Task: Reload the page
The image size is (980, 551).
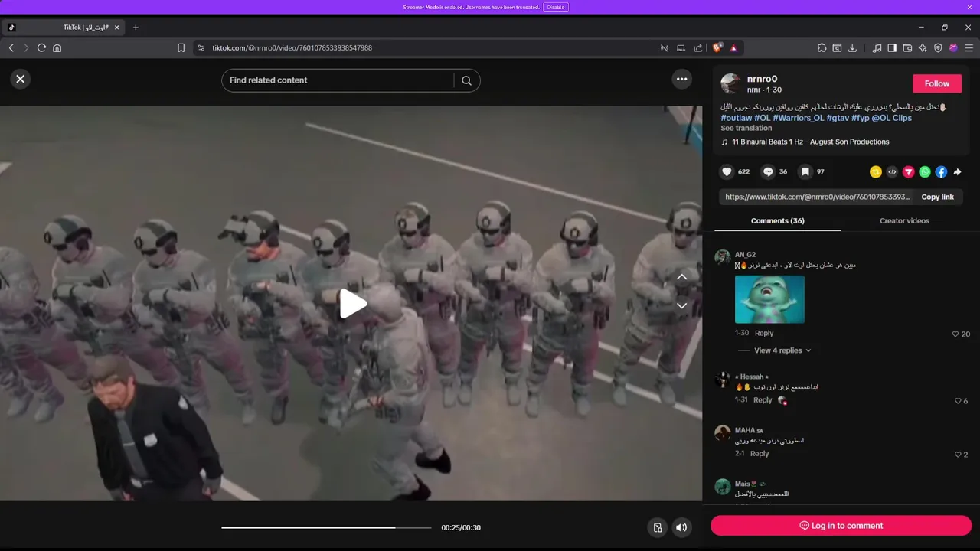Action: click(x=41, y=47)
